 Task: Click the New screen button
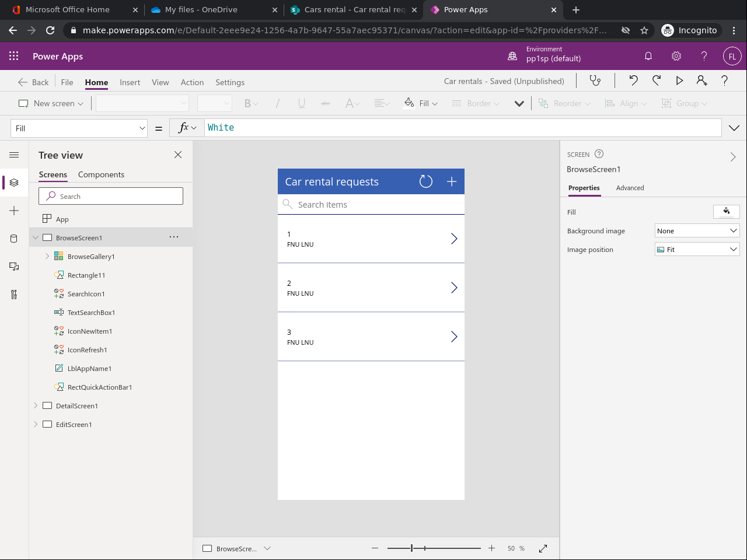pos(51,103)
